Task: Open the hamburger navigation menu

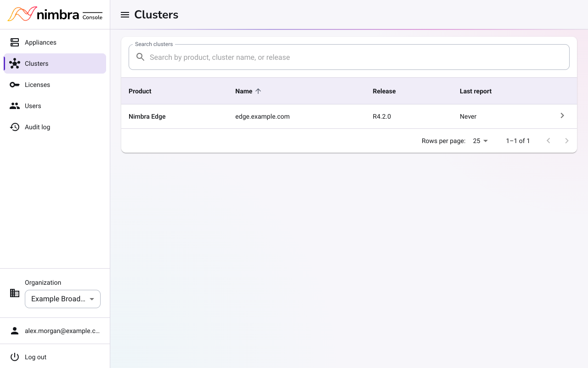Action: [125, 15]
